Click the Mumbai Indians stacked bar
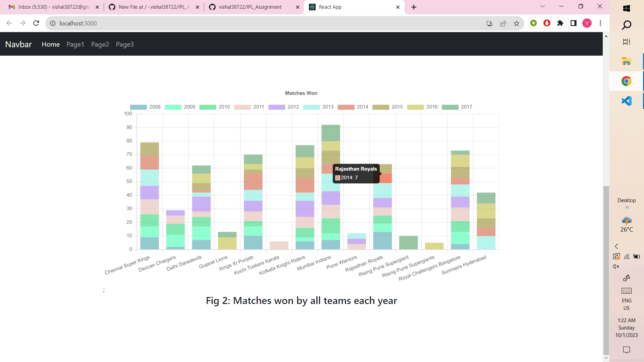The width and height of the screenshot is (644, 362). (331, 187)
